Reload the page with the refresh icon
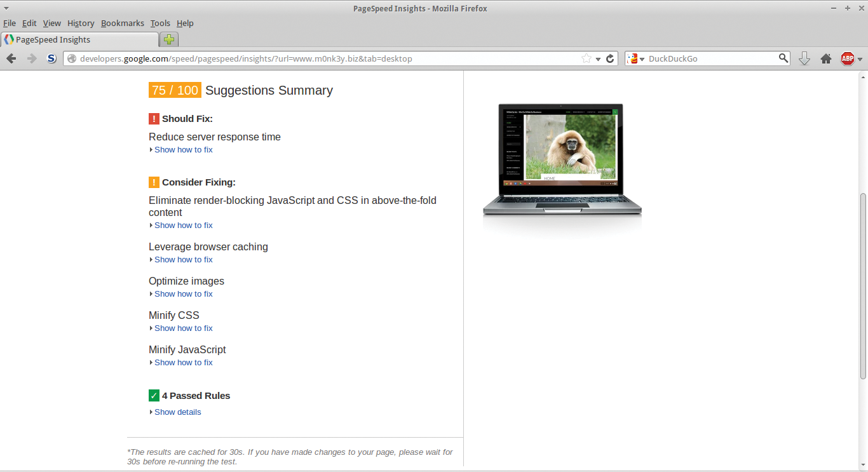Image resolution: width=868 pixels, height=472 pixels. coord(611,58)
